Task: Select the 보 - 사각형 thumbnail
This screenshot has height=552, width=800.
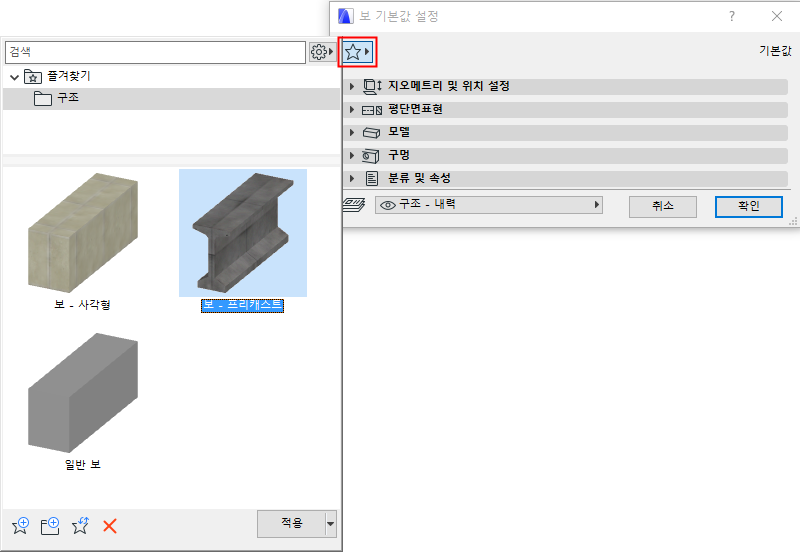Action: coord(83,233)
